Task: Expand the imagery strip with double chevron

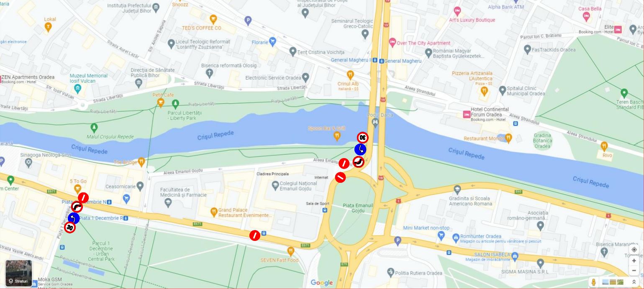Action: [x=634, y=282]
